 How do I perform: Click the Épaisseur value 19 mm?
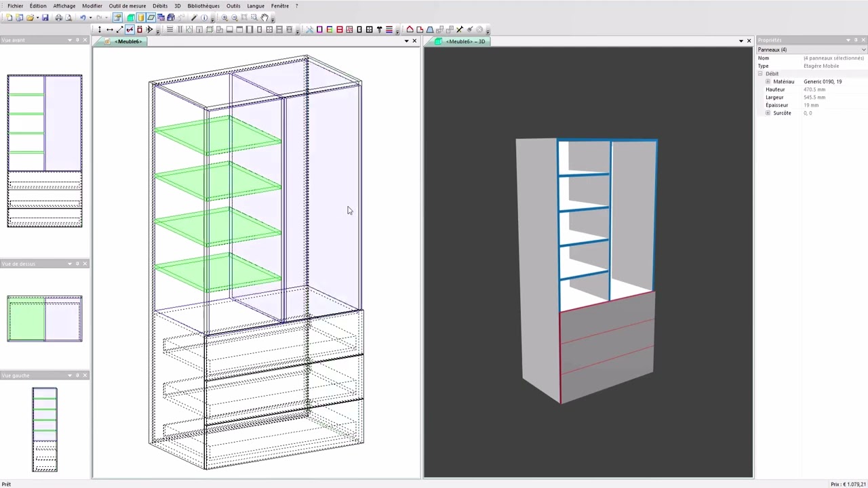pyautogui.click(x=811, y=105)
